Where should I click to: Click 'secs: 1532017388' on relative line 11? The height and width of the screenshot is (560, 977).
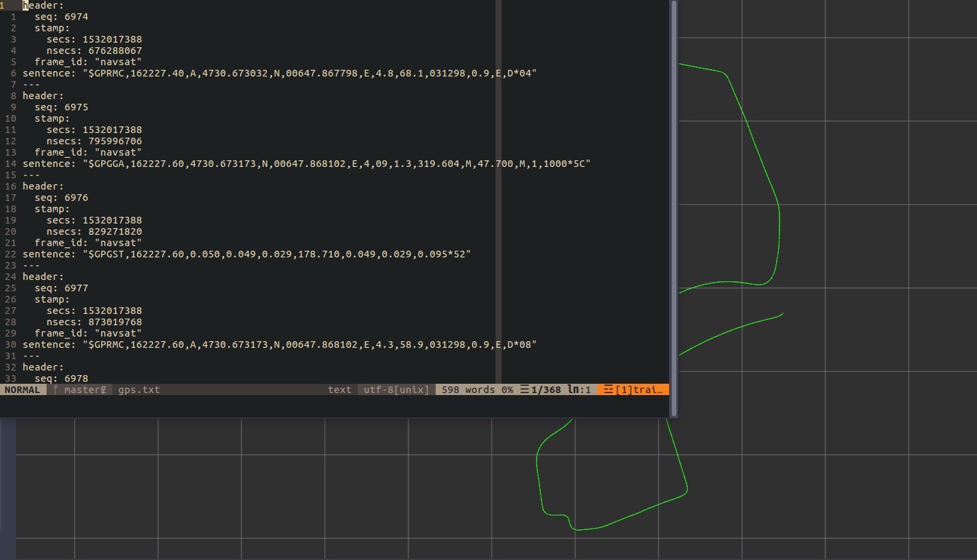coord(94,130)
